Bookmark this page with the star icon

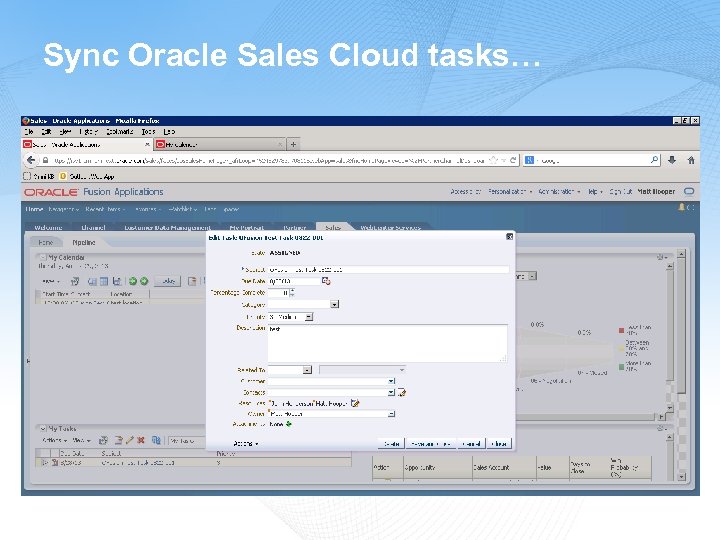click(493, 160)
